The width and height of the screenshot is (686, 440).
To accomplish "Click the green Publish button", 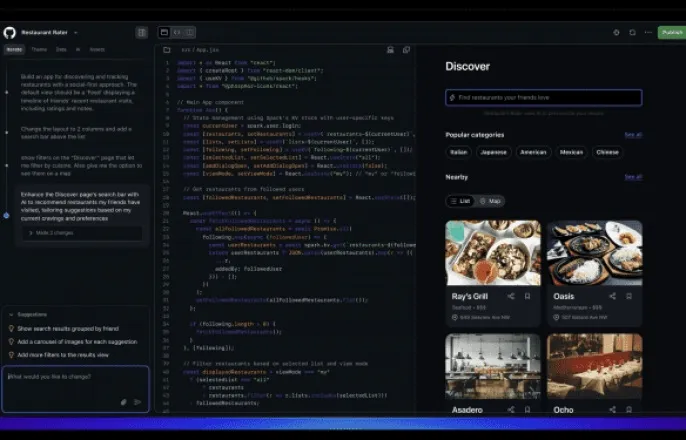I will [x=672, y=32].
